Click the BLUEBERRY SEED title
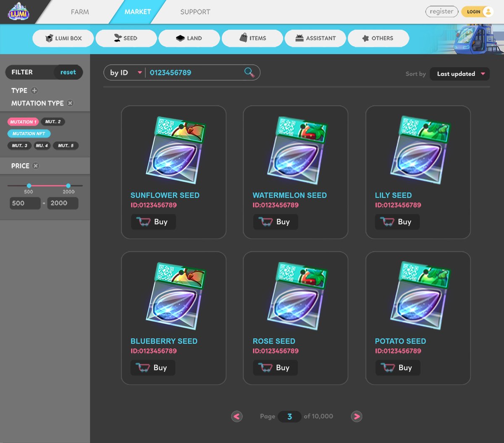Image resolution: width=504 pixels, height=443 pixels. [x=164, y=341]
